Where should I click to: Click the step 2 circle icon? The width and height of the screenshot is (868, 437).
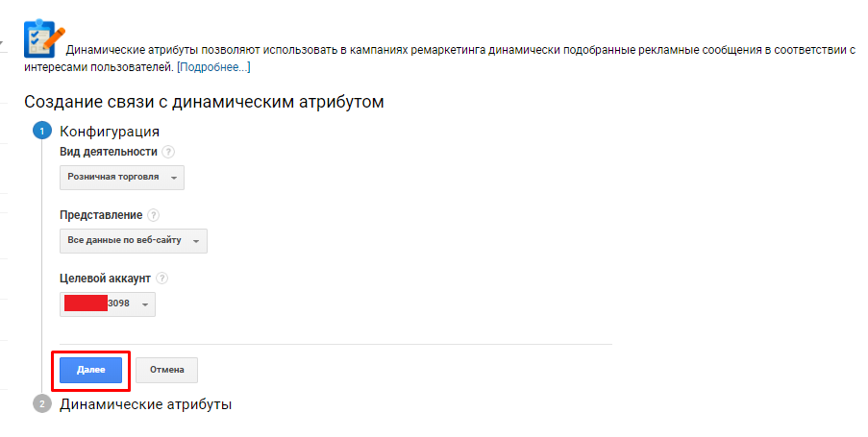[x=41, y=404]
